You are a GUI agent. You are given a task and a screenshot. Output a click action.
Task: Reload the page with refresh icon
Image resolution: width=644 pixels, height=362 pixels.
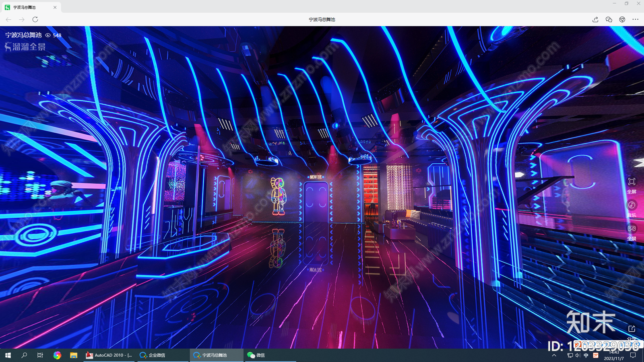click(x=35, y=19)
